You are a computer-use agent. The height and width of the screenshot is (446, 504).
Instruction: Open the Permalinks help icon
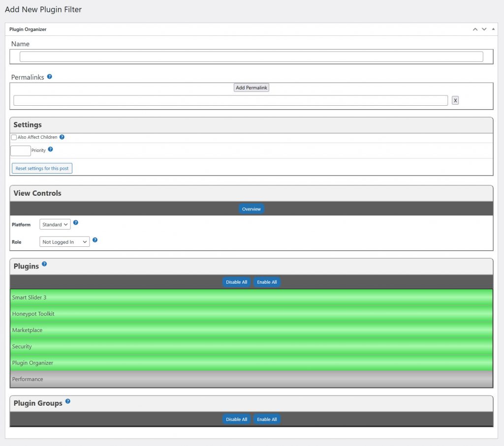coord(49,76)
